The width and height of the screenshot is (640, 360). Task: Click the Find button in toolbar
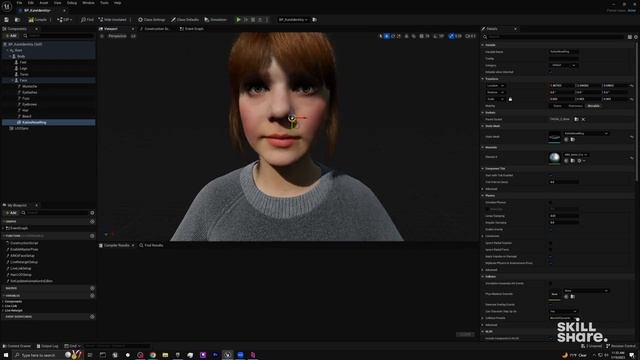coord(87,20)
